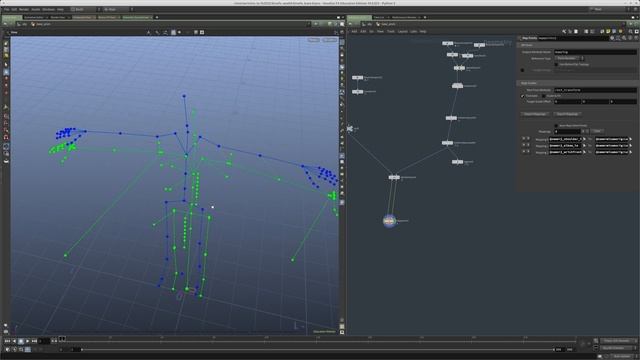
Task: Click the Output Attribute Name field
Action: pos(595,52)
